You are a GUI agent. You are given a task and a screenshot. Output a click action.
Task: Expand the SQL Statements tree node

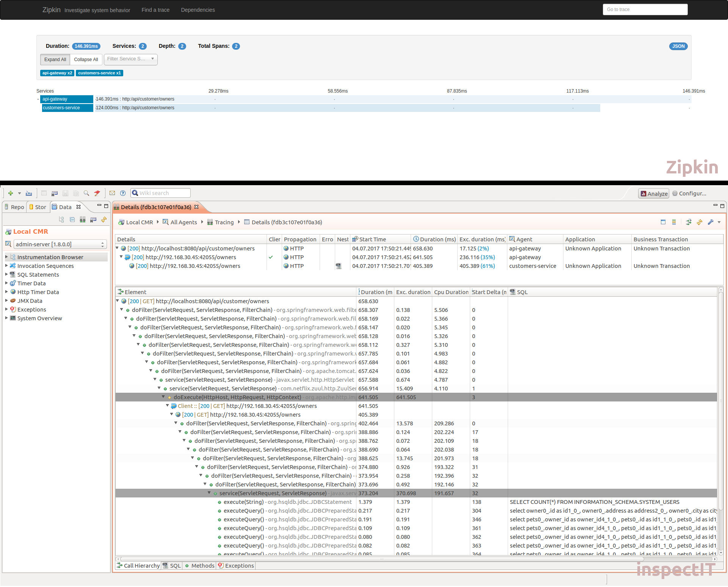click(x=6, y=274)
